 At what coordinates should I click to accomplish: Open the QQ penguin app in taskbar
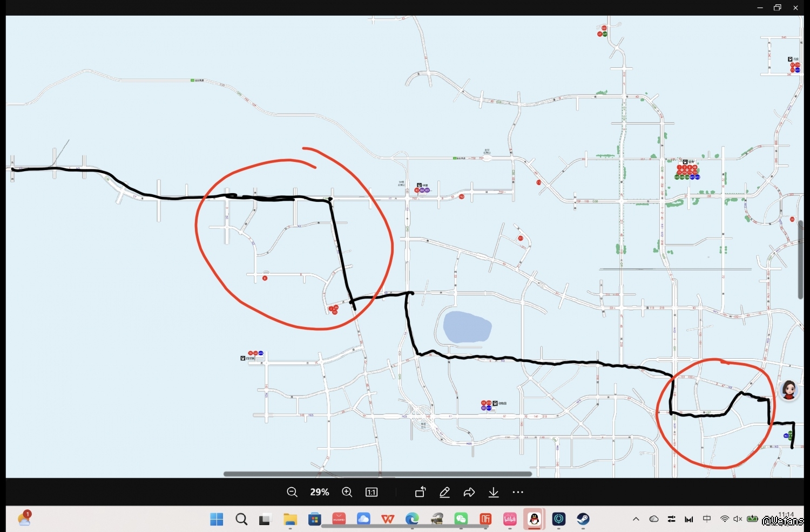[x=534, y=519]
